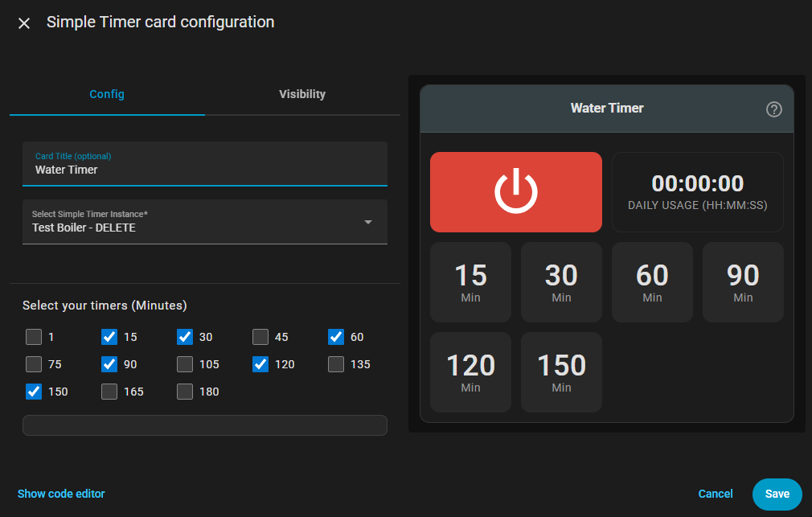Switch to the Visibility tab
The image size is (812, 517).
pyautogui.click(x=302, y=94)
